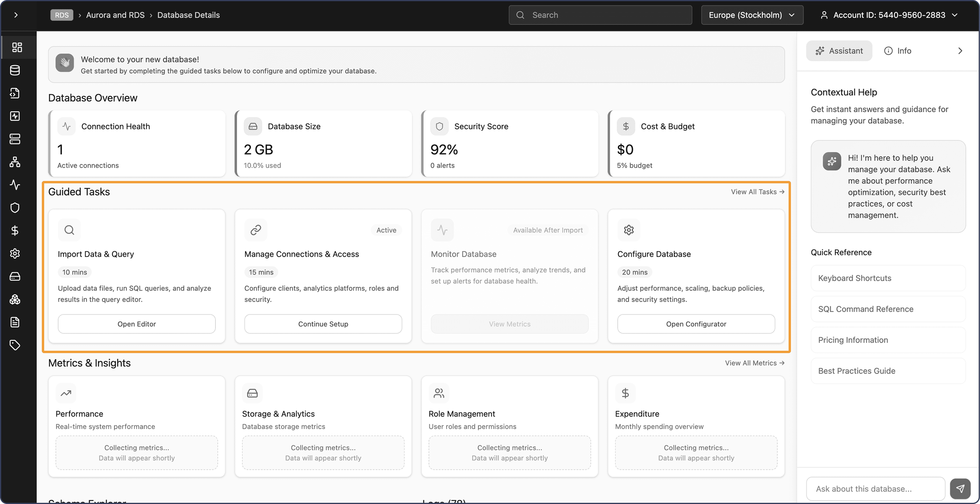The image size is (980, 504).
Task: Expand the left sidebar chevron
Action: coord(16,15)
